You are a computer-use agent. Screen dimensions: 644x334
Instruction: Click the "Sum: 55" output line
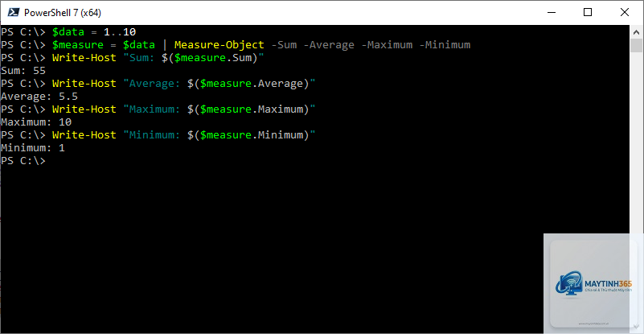pyautogui.click(x=23, y=70)
